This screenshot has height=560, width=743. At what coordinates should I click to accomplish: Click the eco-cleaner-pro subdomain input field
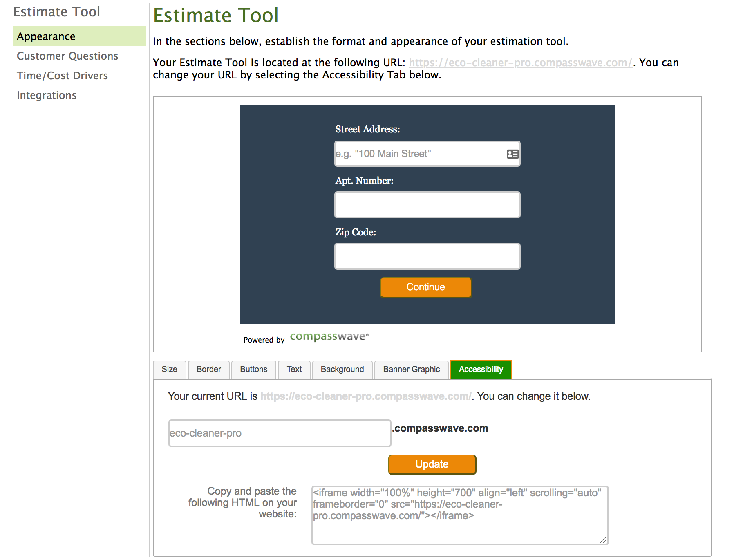[x=279, y=433]
